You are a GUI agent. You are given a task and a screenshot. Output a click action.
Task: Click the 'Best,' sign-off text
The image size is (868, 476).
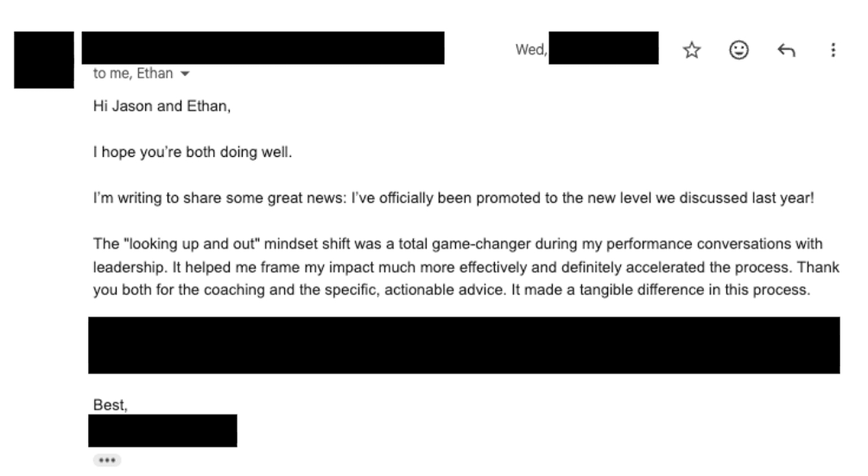click(x=110, y=405)
